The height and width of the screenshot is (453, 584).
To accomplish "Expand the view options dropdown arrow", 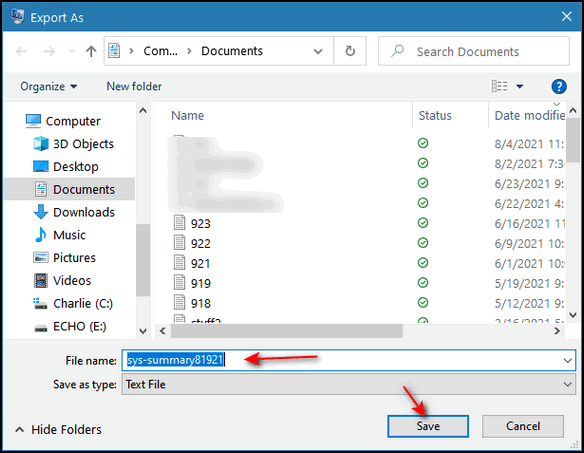I will coord(520,86).
